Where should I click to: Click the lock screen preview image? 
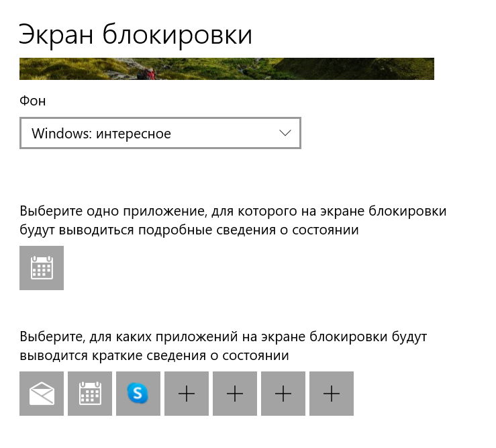click(x=227, y=69)
